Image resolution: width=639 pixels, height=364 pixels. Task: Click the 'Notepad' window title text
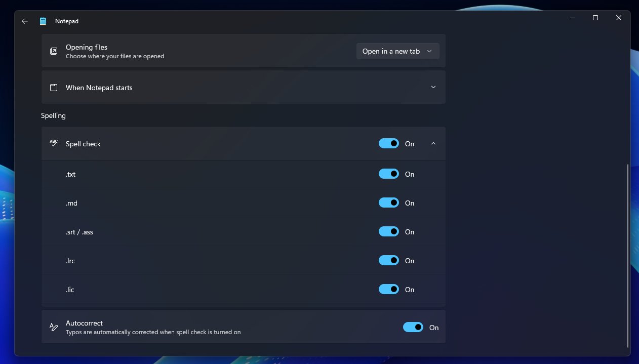click(67, 21)
